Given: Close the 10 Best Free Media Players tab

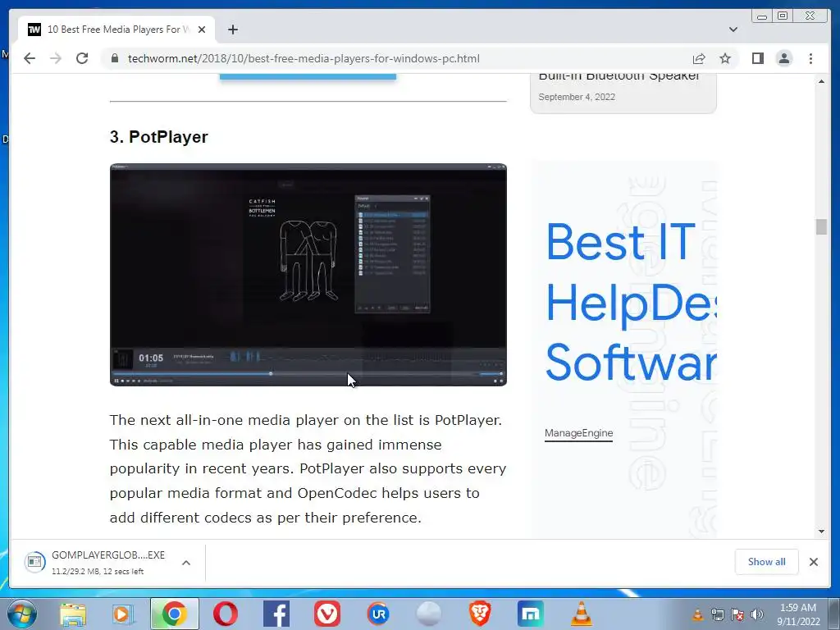Looking at the screenshot, I should tap(202, 30).
